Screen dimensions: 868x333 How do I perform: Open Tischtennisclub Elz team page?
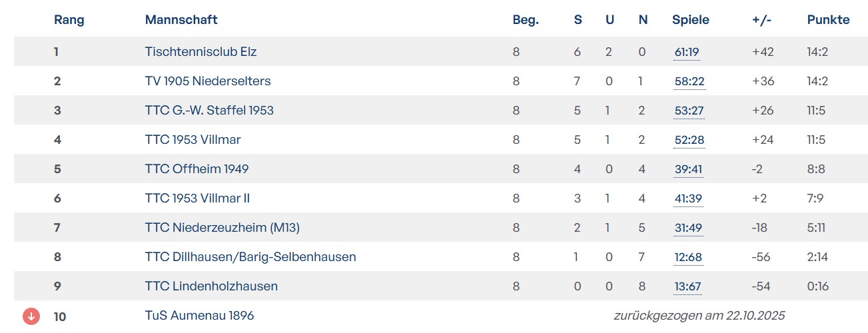pos(201,52)
